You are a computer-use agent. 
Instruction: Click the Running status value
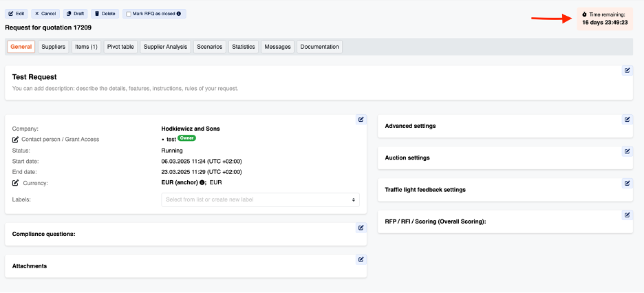click(x=172, y=151)
